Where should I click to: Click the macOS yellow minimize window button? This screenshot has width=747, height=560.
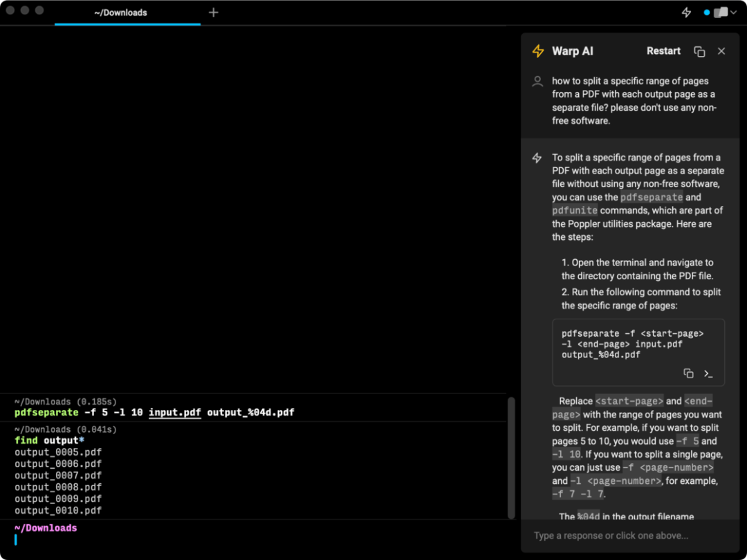pyautogui.click(x=25, y=10)
